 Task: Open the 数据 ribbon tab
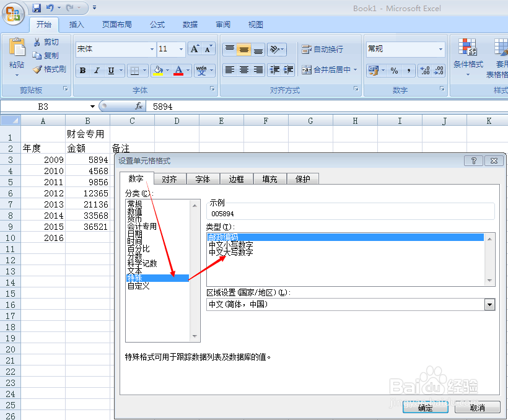point(190,25)
